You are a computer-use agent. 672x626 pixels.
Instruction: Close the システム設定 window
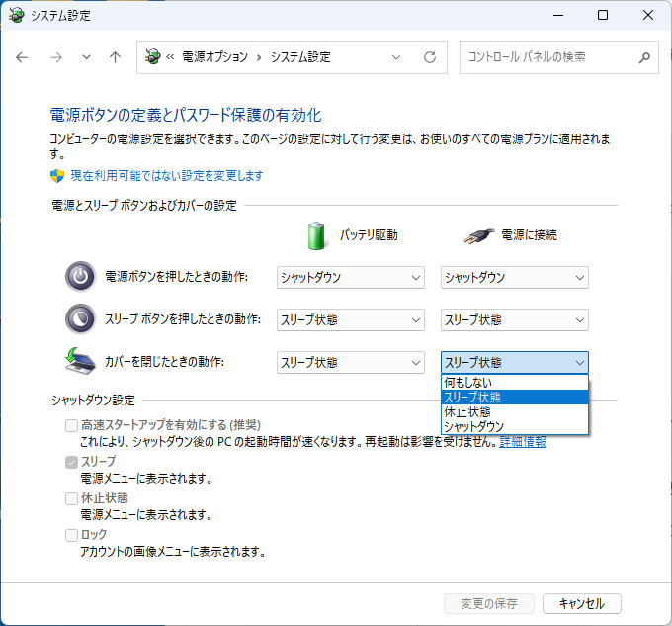coord(648,16)
